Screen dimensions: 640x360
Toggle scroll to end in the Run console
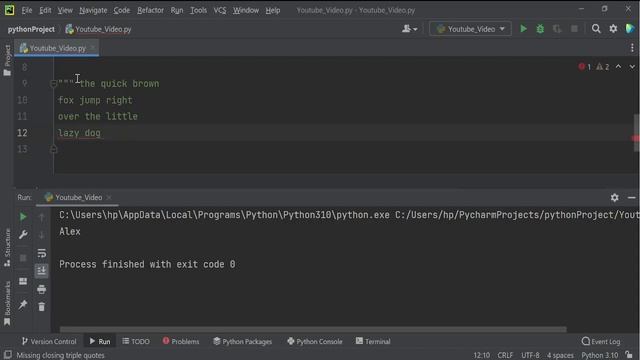[x=42, y=271]
